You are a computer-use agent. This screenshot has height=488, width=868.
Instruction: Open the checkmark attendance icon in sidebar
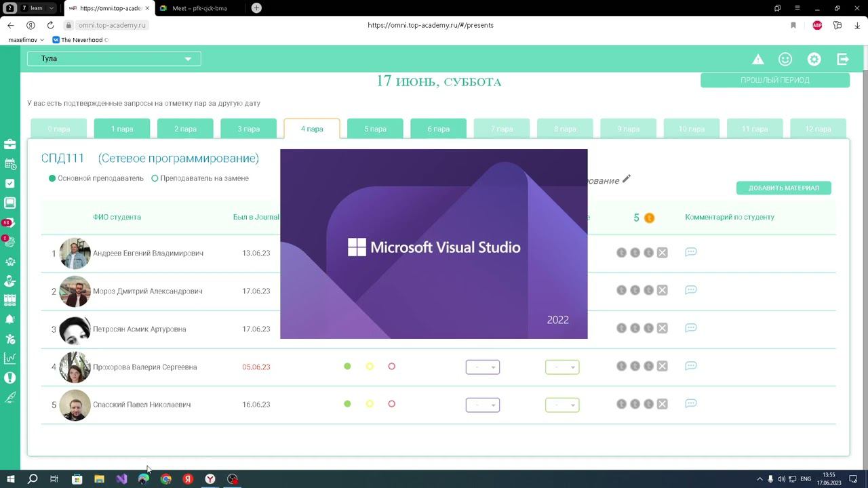click(10, 183)
